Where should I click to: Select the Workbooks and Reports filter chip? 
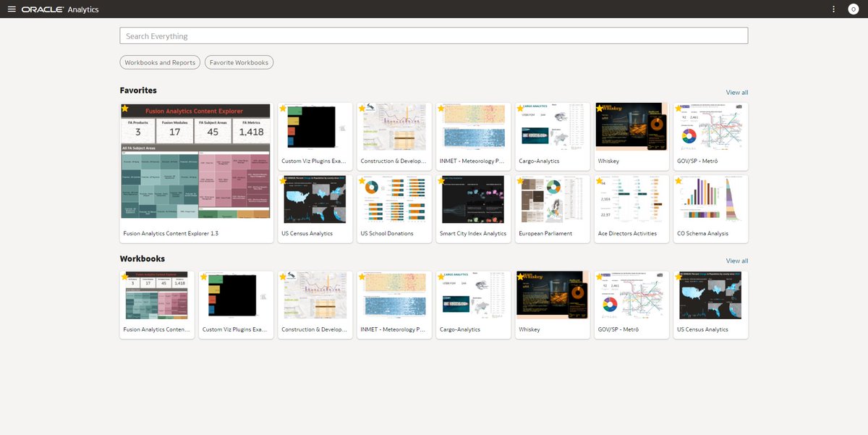click(x=160, y=63)
